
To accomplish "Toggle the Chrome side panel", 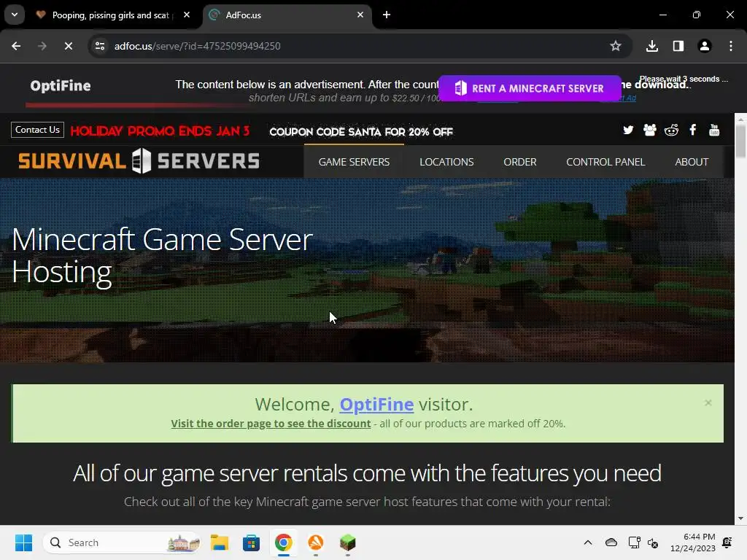I will pyautogui.click(x=678, y=46).
